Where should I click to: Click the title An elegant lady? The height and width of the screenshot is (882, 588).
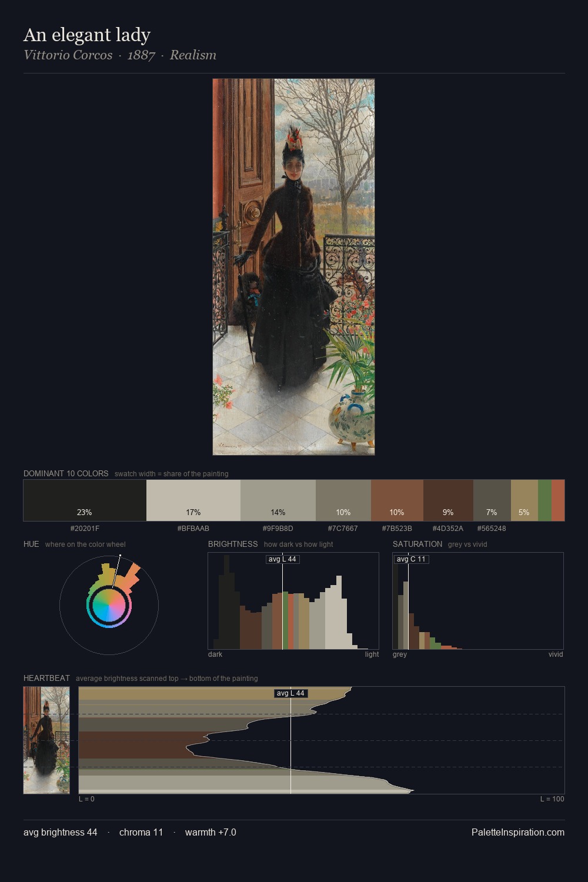tap(87, 35)
